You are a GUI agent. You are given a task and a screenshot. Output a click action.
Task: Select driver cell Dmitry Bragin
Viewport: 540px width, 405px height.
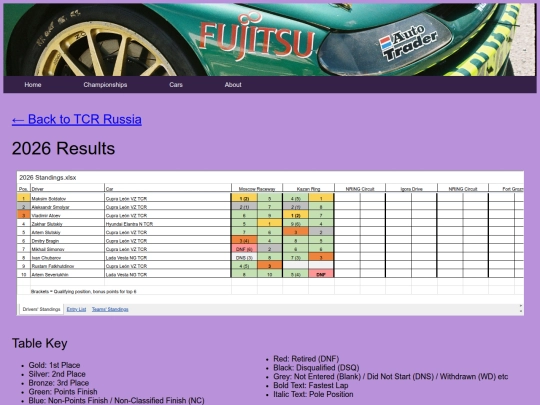[x=68, y=241]
